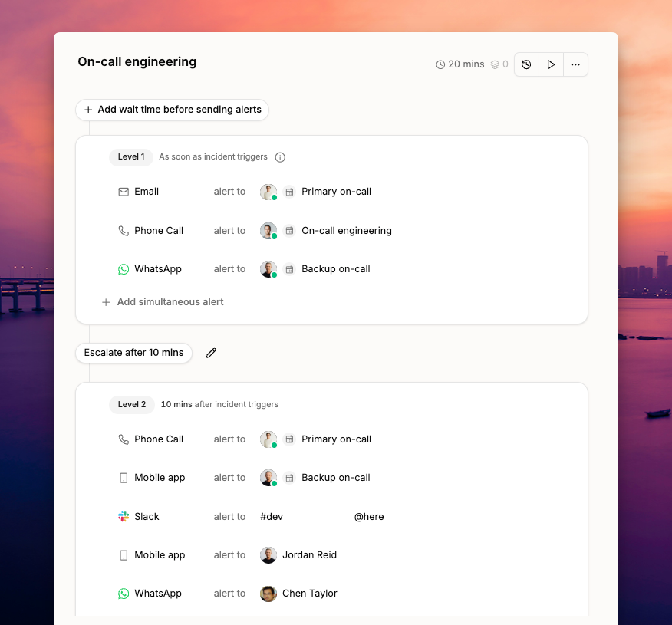Screen dimensions: 672x625
Task: Open Chen Taylor's avatar
Action: coord(268,594)
